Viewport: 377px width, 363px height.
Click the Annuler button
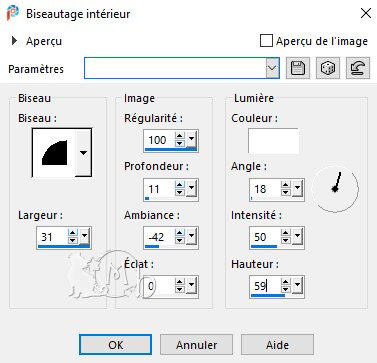coord(196,345)
